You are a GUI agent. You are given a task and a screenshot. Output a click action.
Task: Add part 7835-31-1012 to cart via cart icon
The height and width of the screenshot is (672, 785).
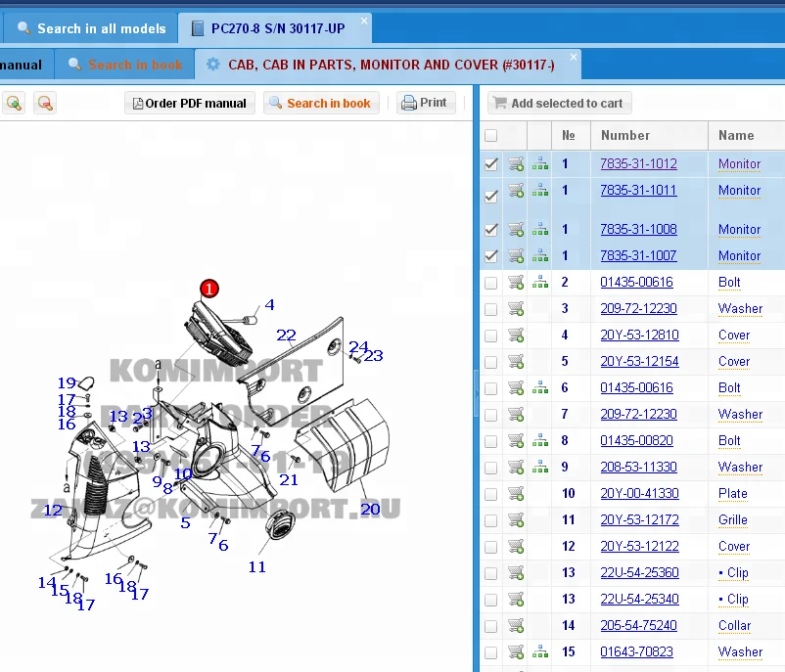[x=516, y=164]
